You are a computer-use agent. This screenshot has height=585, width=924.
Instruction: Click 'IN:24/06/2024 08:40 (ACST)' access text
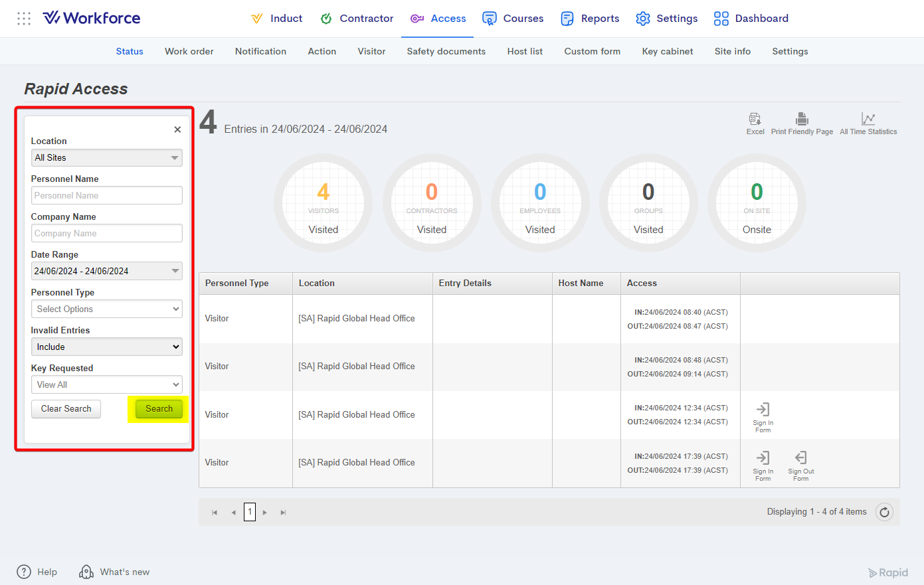(681, 312)
